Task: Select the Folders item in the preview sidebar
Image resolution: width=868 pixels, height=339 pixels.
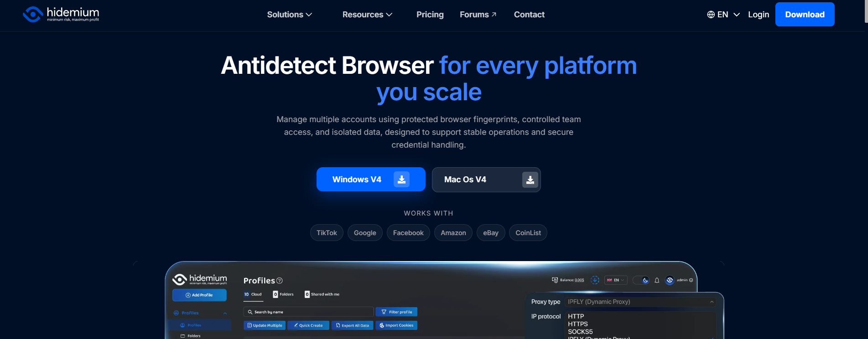Action: tap(191, 336)
